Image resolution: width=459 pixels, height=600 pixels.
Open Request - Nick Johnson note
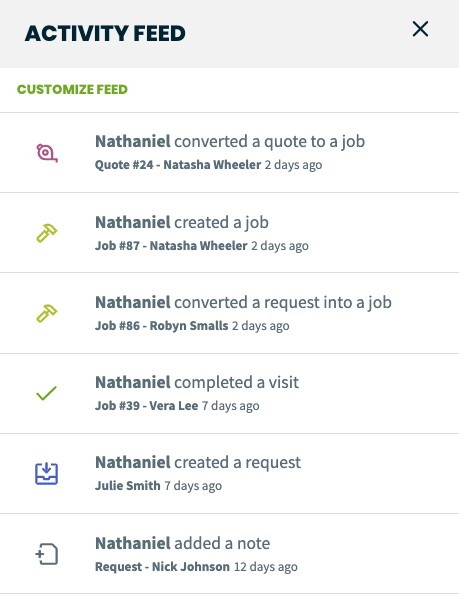[162, 567]
